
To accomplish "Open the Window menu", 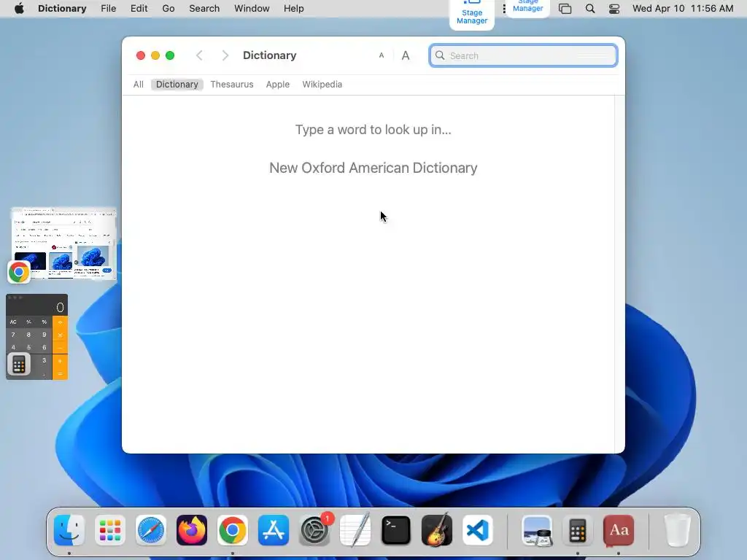I will click(252, 9).
